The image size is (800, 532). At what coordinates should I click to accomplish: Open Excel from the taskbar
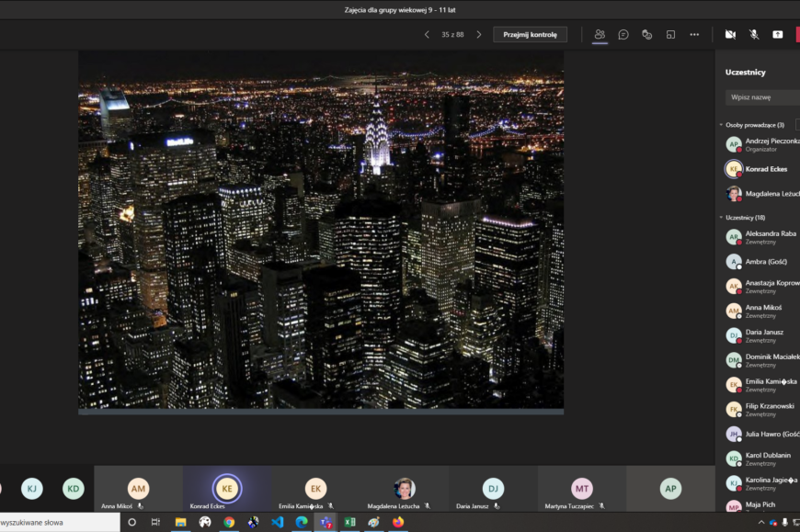coord(349,522)
